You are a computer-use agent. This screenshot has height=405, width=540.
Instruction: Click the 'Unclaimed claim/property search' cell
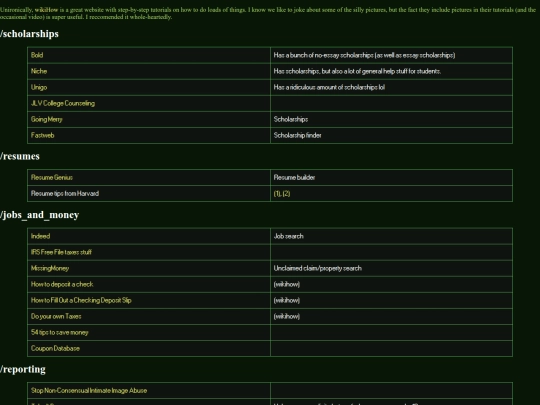pos(391,268)
